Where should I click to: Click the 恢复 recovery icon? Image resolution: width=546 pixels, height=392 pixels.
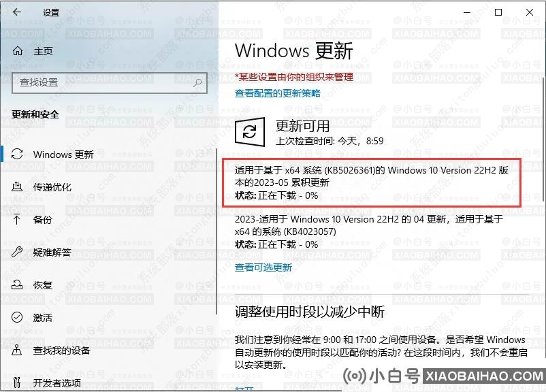click(x=17, y=284)
